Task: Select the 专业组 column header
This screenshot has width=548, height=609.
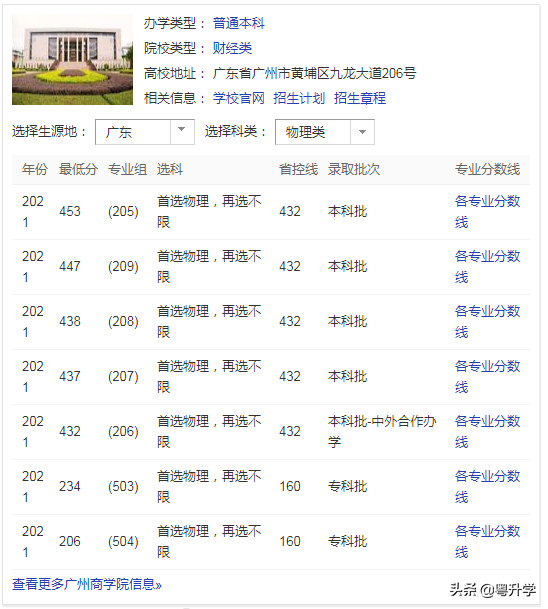Action: [127, 169]
